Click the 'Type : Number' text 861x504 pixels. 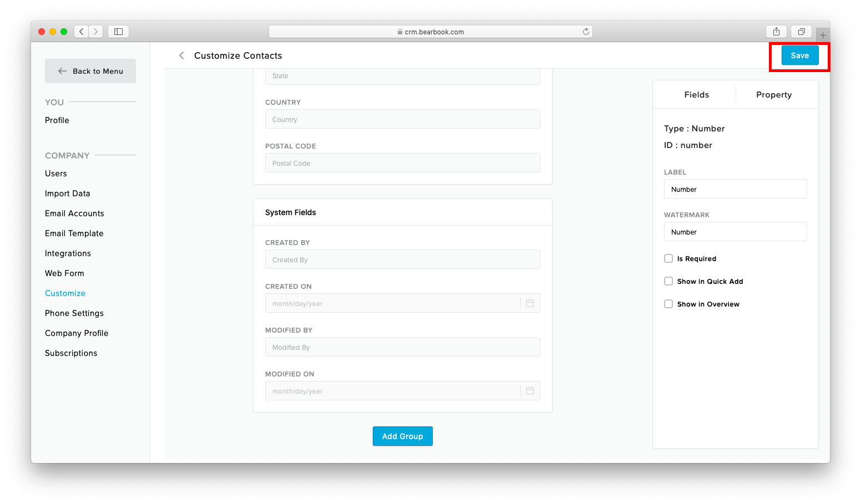pyautogui.click(x=695, y=129)
